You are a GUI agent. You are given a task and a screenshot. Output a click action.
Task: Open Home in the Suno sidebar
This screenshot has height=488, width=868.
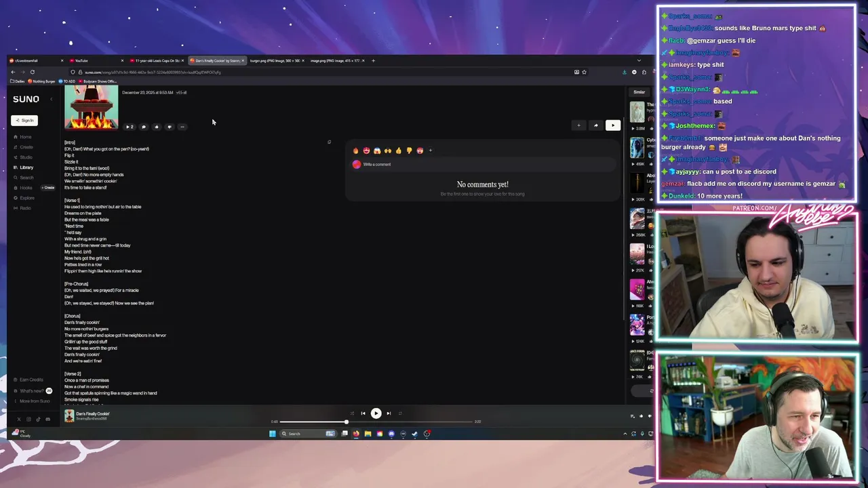coord(23,137)
